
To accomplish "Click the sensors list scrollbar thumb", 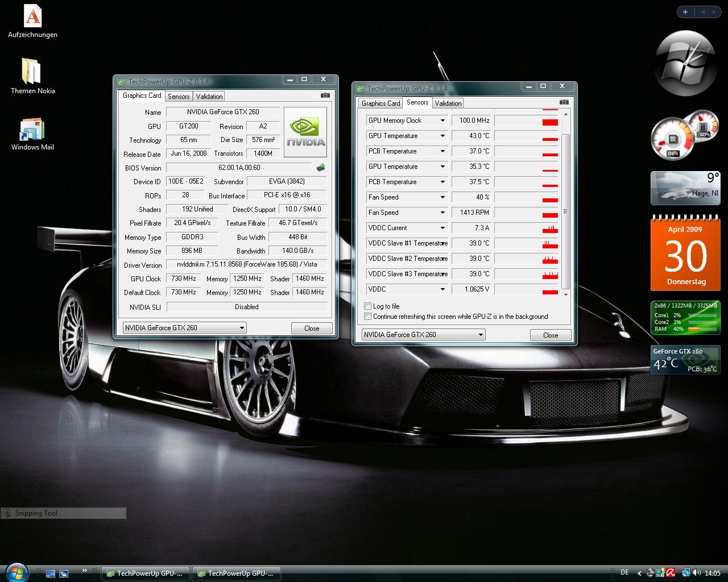I will [565, 211].
